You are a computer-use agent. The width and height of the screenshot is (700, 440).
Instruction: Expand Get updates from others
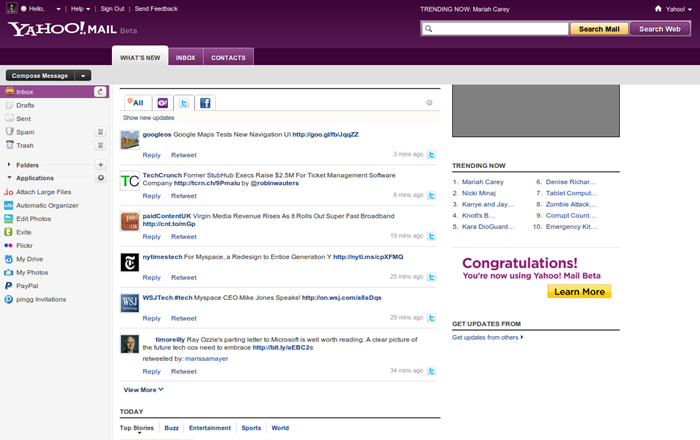[x=488, y=337]
